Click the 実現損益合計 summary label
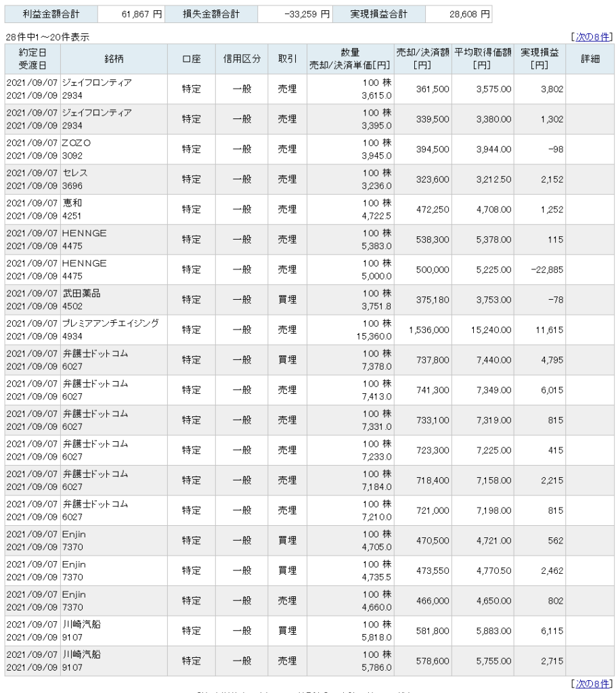Screen dimensions: 616x693 [378, 14]
